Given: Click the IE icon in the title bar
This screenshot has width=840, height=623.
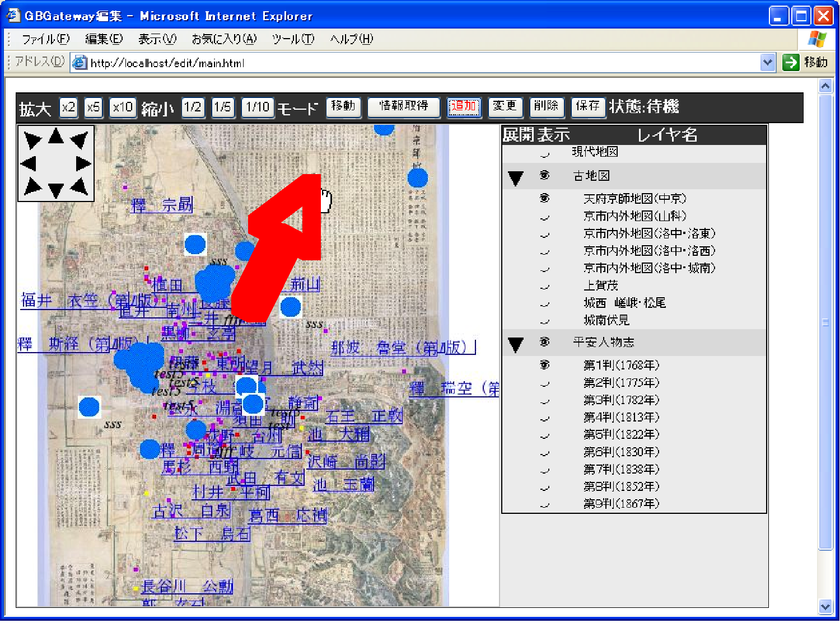Looking at the screenshot, I should (12, 16).
